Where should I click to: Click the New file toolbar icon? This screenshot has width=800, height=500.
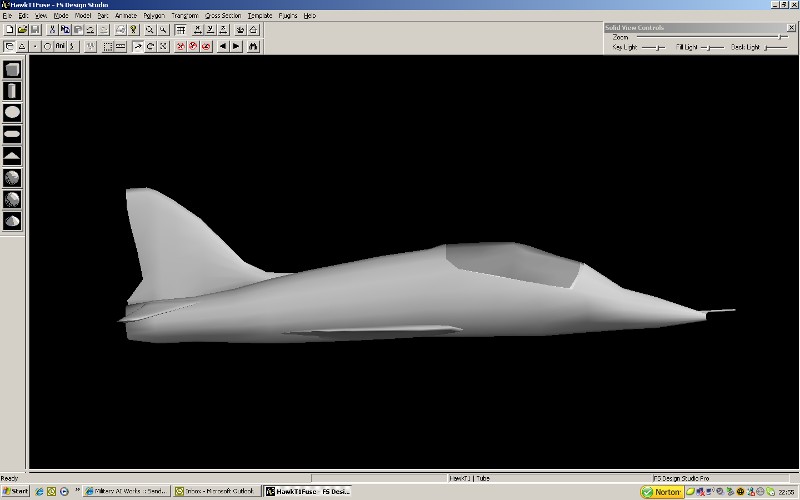(9, 30)
